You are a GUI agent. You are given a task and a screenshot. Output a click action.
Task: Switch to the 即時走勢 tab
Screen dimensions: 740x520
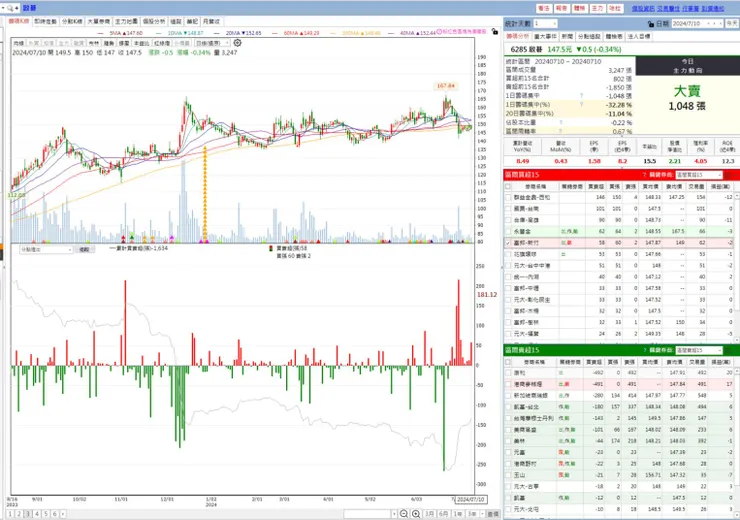[x=46, y=22]
